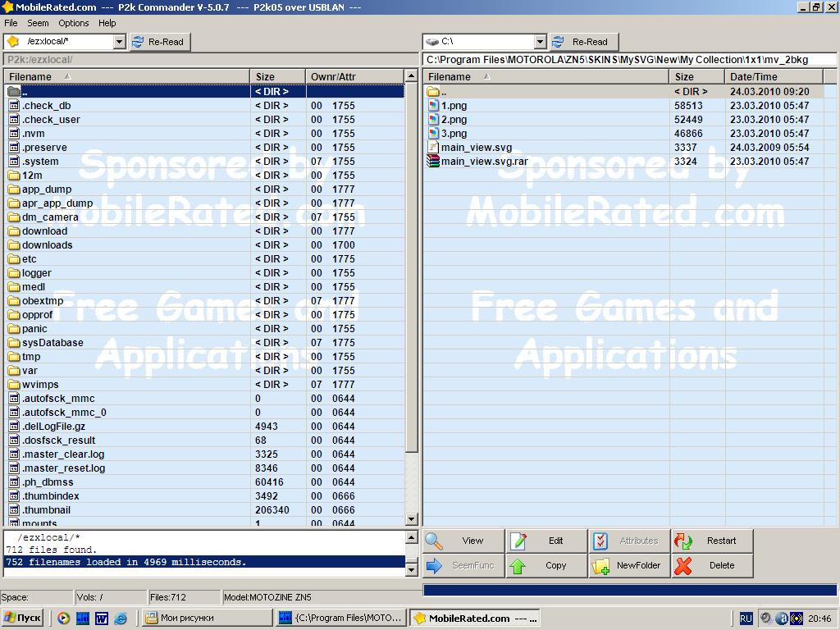
Task: Click the Delete button label
Action: [x=722, y=566]
